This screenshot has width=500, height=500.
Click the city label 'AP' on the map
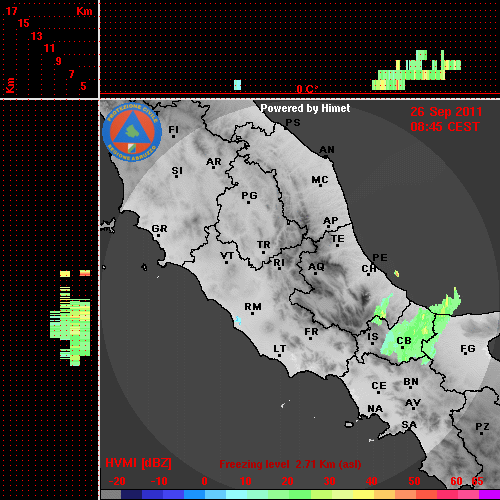(331, 221)
